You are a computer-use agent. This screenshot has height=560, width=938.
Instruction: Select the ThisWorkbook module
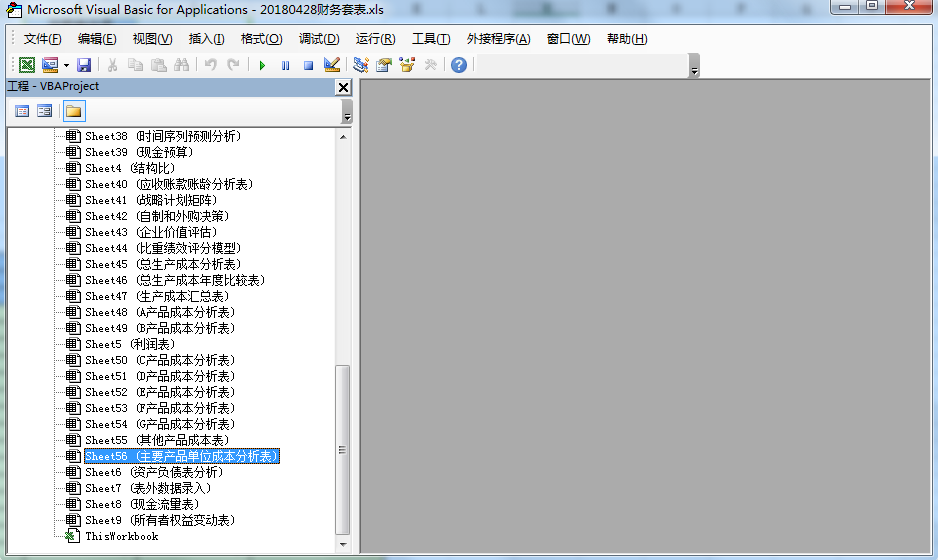(121, 537)
